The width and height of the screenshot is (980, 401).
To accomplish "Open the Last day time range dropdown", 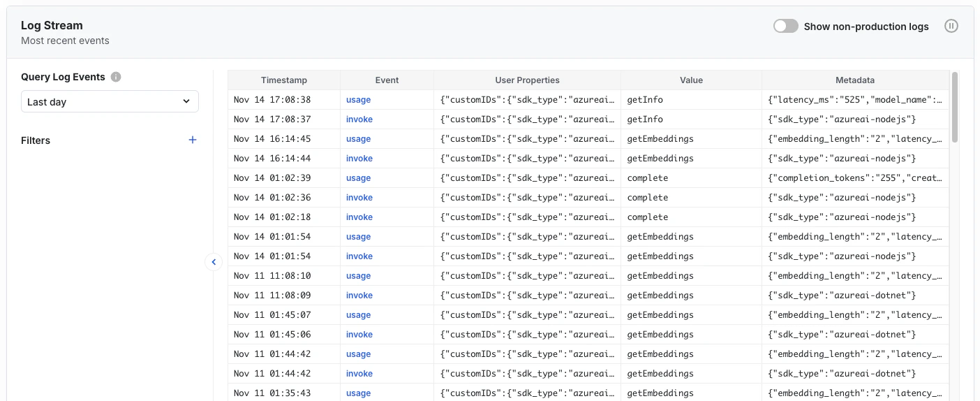I will pyautogui.click(x=110, y=101).
